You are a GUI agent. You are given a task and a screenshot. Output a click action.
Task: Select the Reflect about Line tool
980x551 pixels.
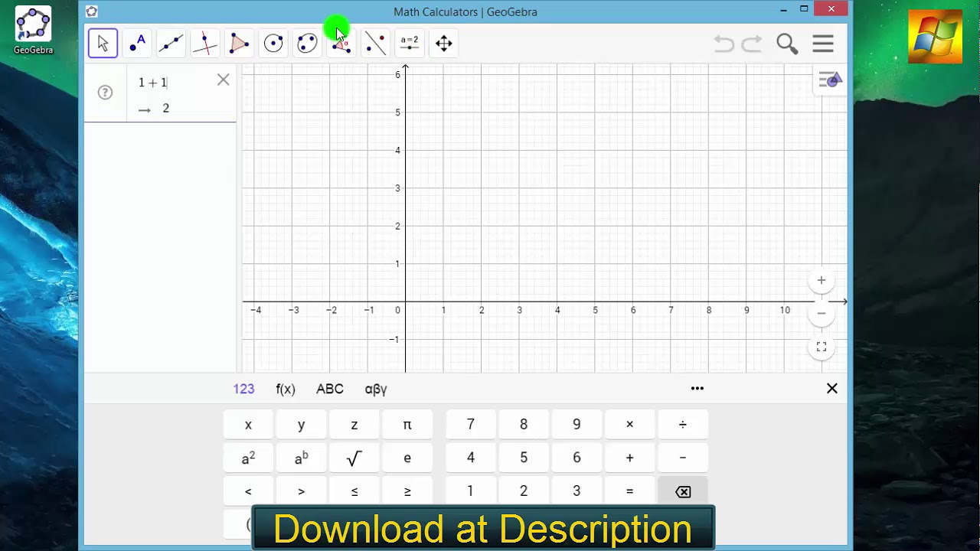click(375, 44)
